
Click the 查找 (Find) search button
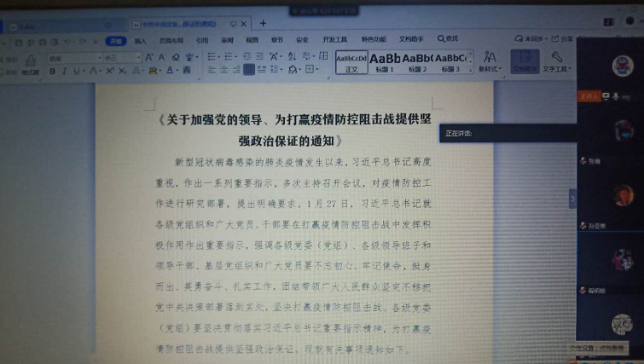click(448, 39)
